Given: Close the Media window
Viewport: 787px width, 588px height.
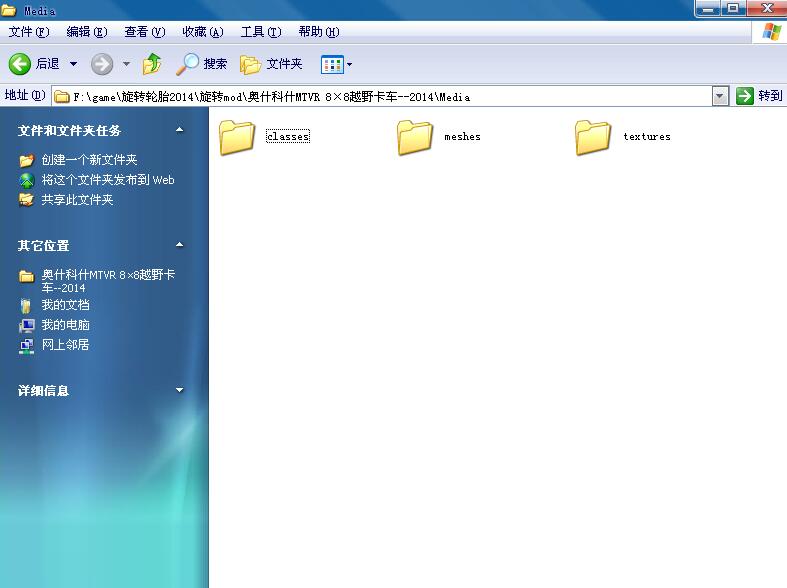Looking at the screenshot, I should tap(766, 9).
